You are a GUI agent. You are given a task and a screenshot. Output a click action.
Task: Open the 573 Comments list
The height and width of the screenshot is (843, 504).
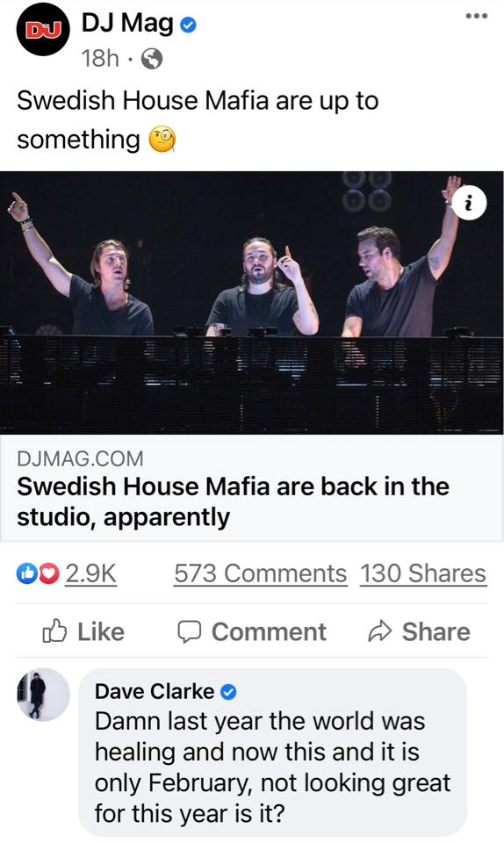(260, 573)
